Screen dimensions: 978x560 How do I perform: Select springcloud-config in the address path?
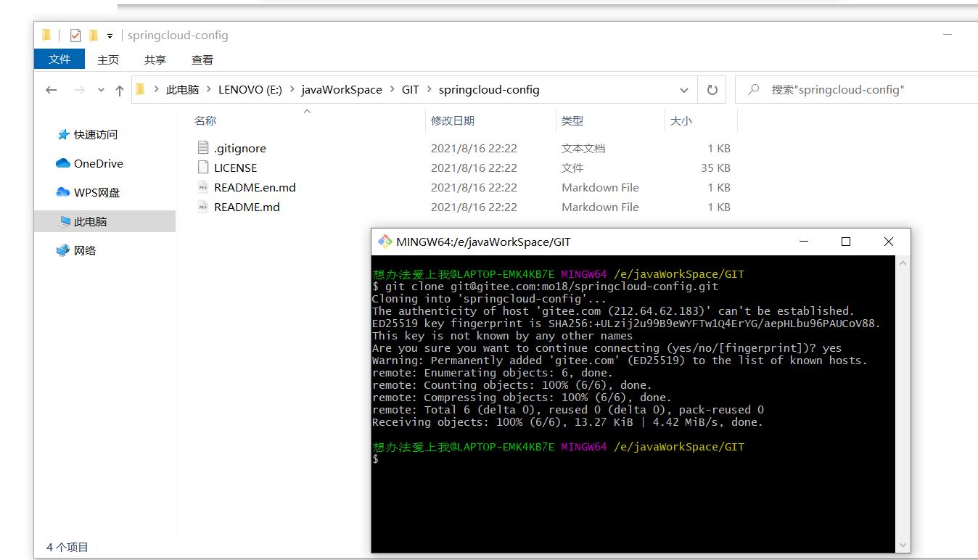click(489, 90)
